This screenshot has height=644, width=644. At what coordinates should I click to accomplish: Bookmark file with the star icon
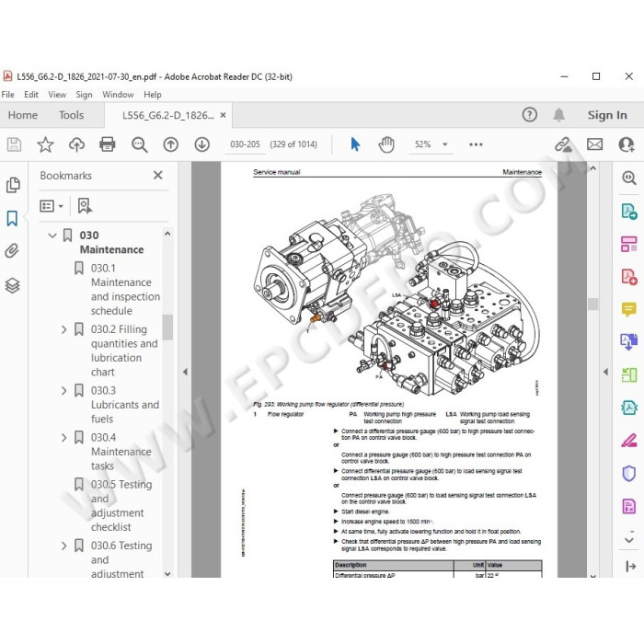pyautogui.click(x=45, y=144)
